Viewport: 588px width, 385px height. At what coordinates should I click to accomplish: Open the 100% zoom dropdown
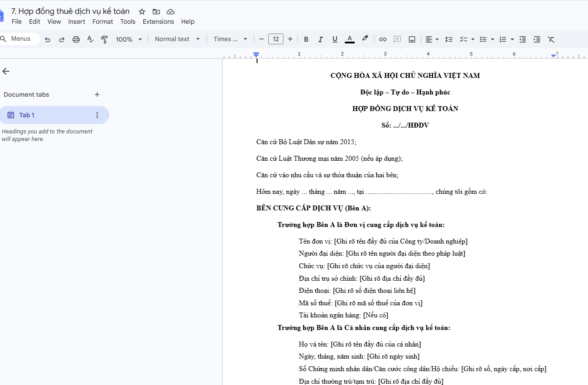pyautogui.click(x=129, y=39)
